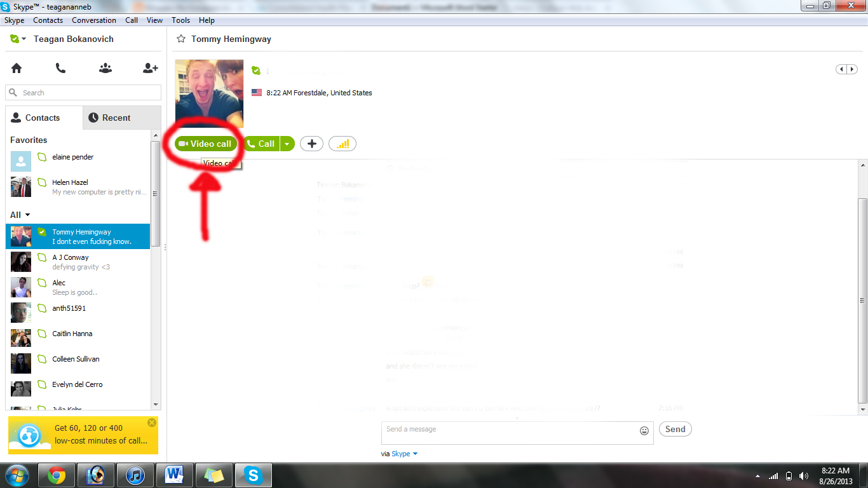Open the Windows Start button
868x488 pixels.
point(16,475)
